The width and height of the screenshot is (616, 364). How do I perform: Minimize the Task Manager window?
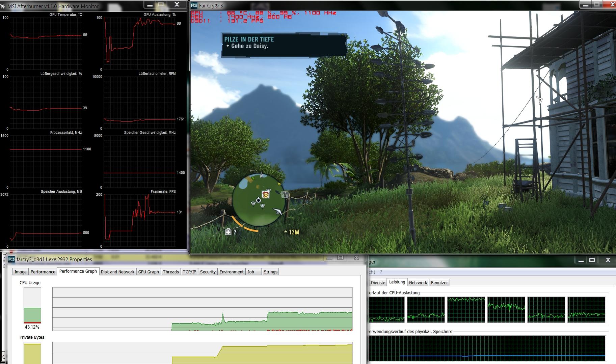(x=581, y=260)
